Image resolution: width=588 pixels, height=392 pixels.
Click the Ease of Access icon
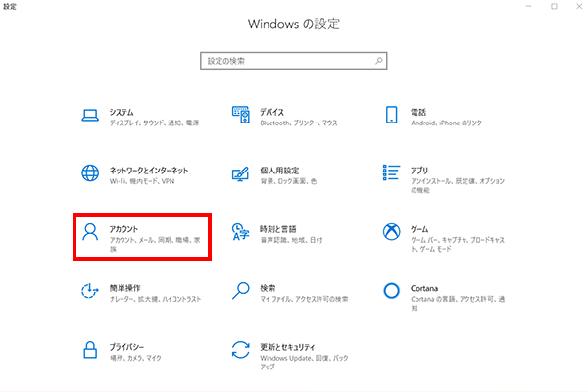pos(90,291)
